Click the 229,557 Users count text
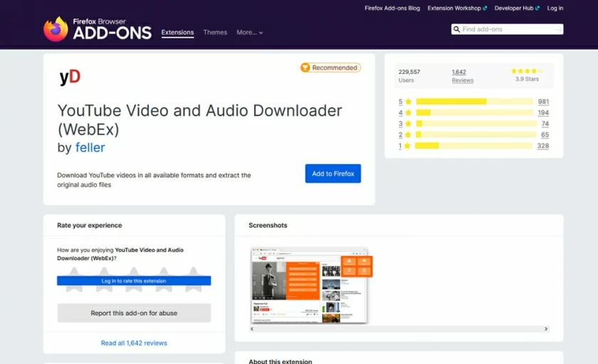Image resolution: width=598 pixels, height=364 pixels. (409, 76)
